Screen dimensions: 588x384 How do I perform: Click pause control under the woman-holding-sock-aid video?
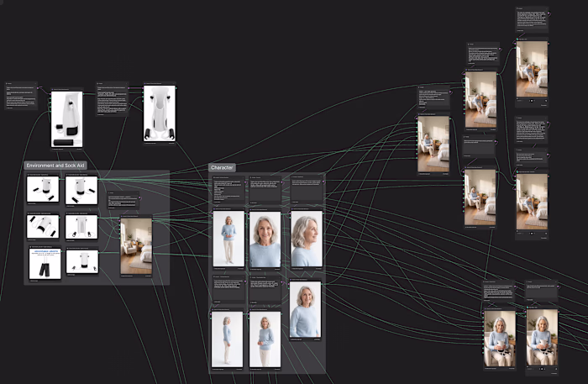(543, 369)
